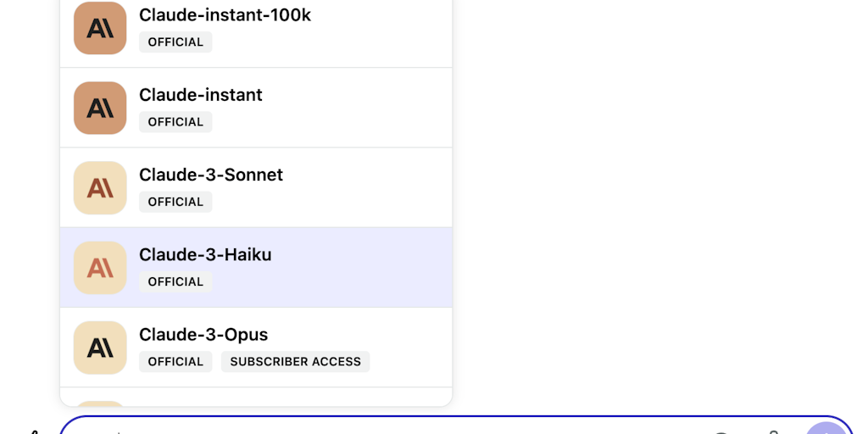Image resolution: width=868 pixels, height=434 pixels.
Task: Click the Claude-3-Sonnet avatar icon
Action: (x=100, y=187)
